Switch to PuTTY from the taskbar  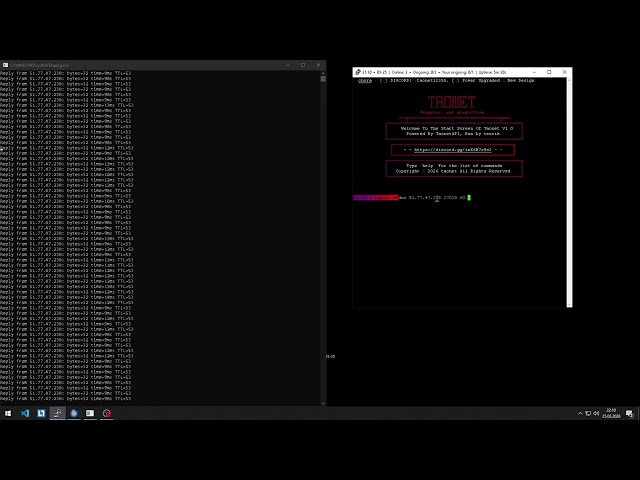(58, 413)
